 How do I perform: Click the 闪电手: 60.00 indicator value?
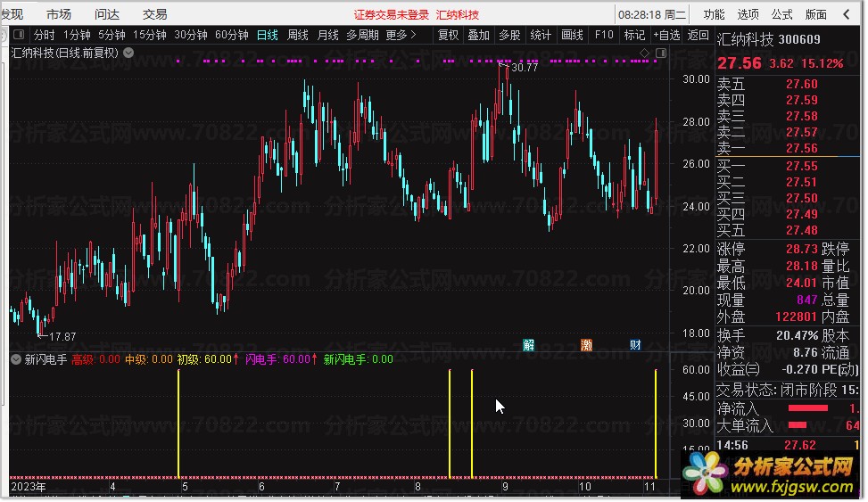[281, 359]
